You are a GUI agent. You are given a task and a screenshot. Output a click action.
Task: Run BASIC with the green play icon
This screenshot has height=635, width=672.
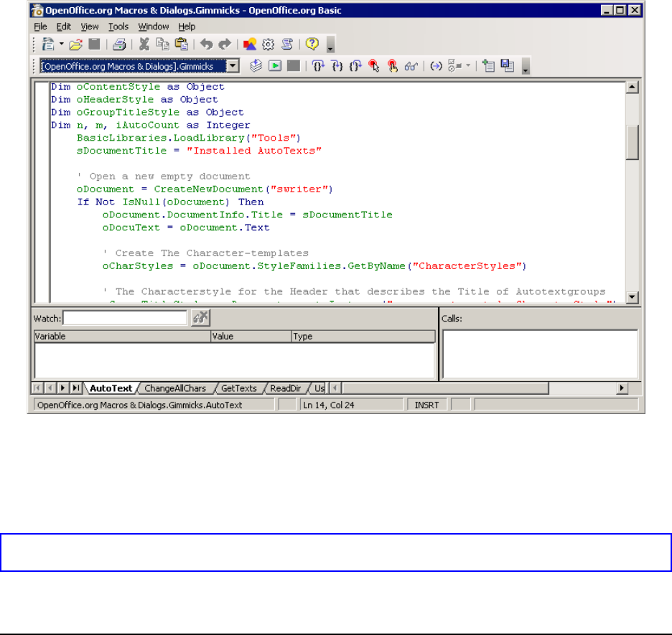(275, 66)
